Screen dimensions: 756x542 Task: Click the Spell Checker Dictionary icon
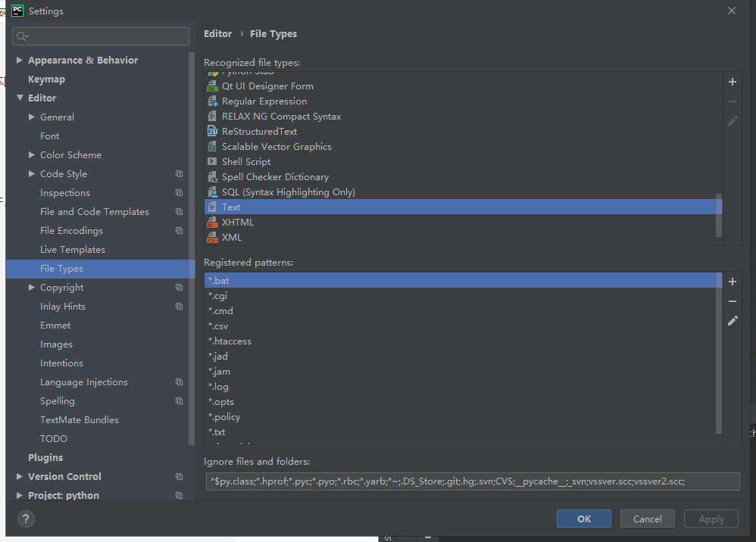tap(212, 177)
